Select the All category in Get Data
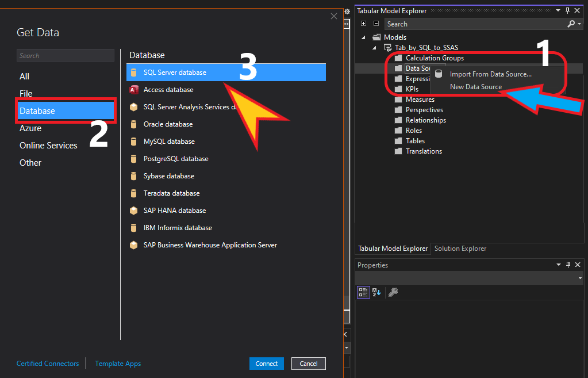The image size is (588, 378). (x=24, y=77)
